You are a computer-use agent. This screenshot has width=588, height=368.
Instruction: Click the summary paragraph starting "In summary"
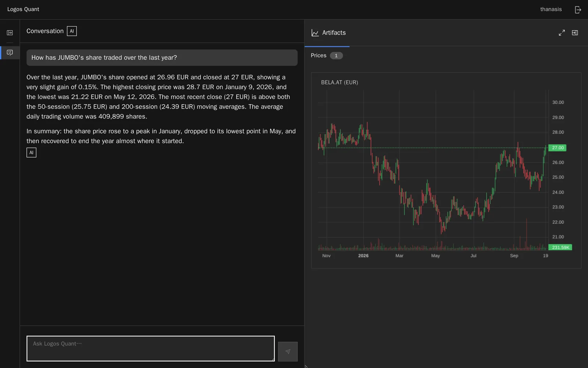(x=161, y=136)
